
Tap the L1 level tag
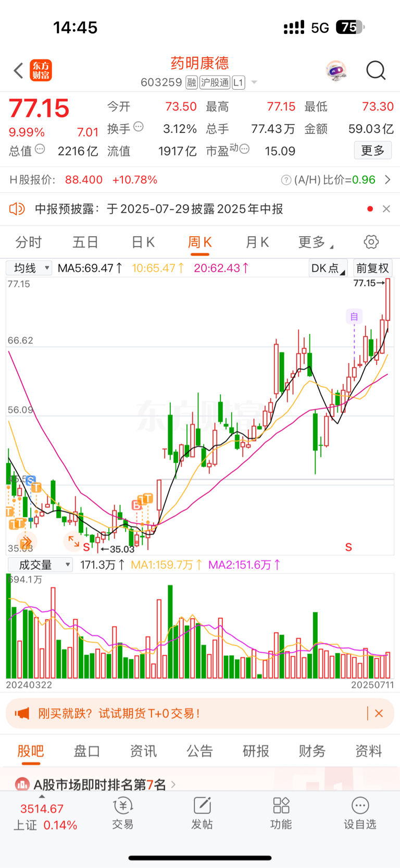click(239, 82)
